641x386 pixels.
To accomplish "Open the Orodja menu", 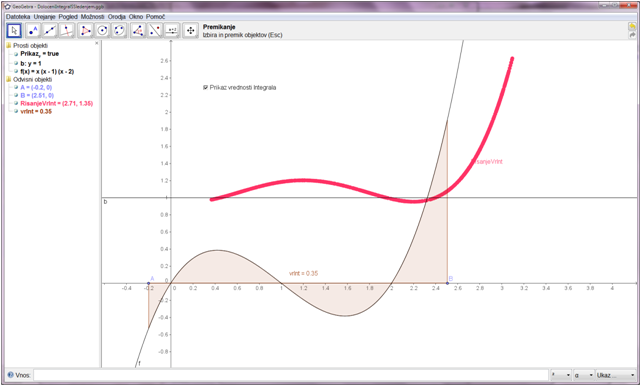I will pyautogui.click(x=117, y=17).
